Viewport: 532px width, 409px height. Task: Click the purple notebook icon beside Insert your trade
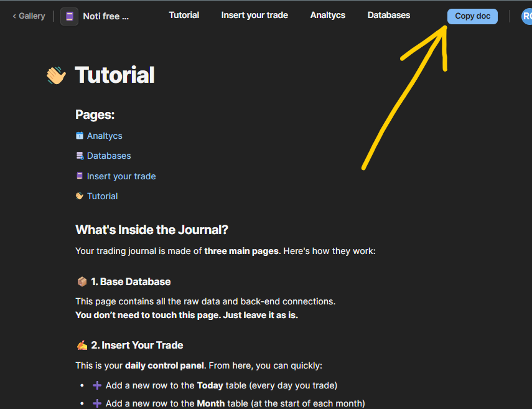coord(80,176)
